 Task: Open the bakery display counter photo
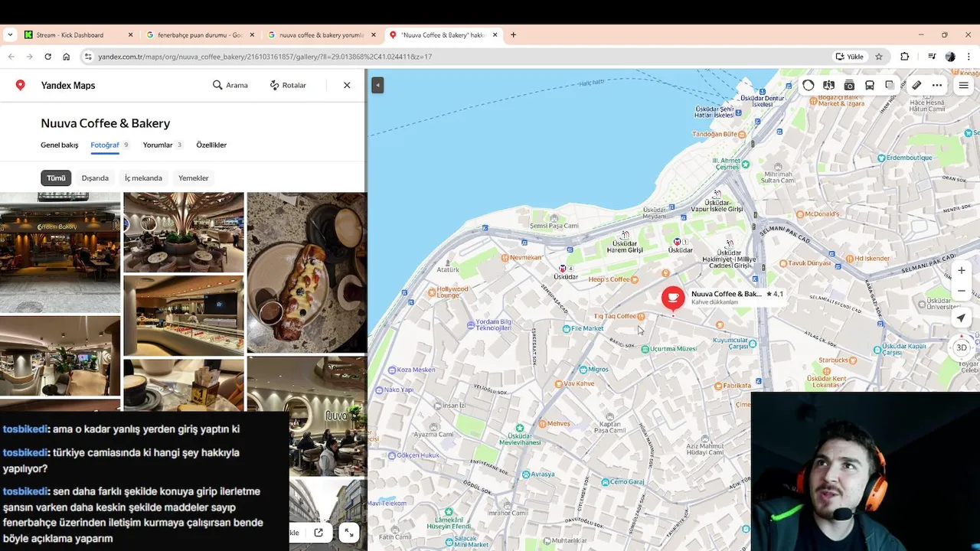click(184, 316)
